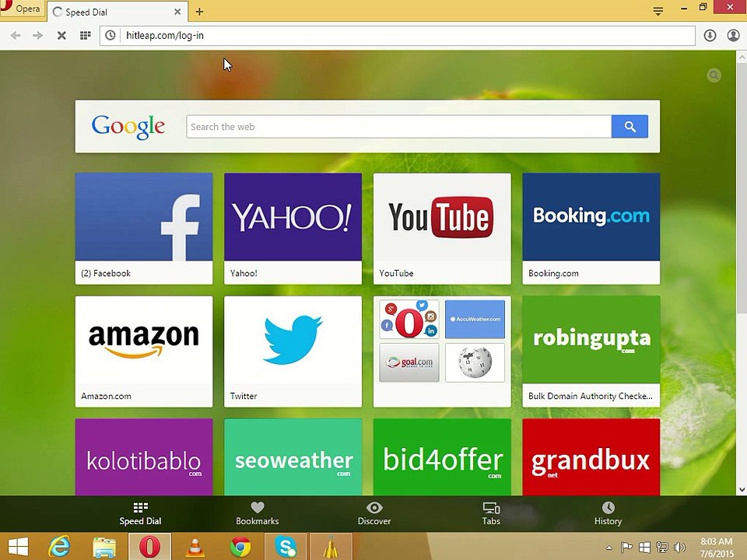The image size is (747, 560).
Task: Open a new tab with the plus button
Action: (200, 12)
